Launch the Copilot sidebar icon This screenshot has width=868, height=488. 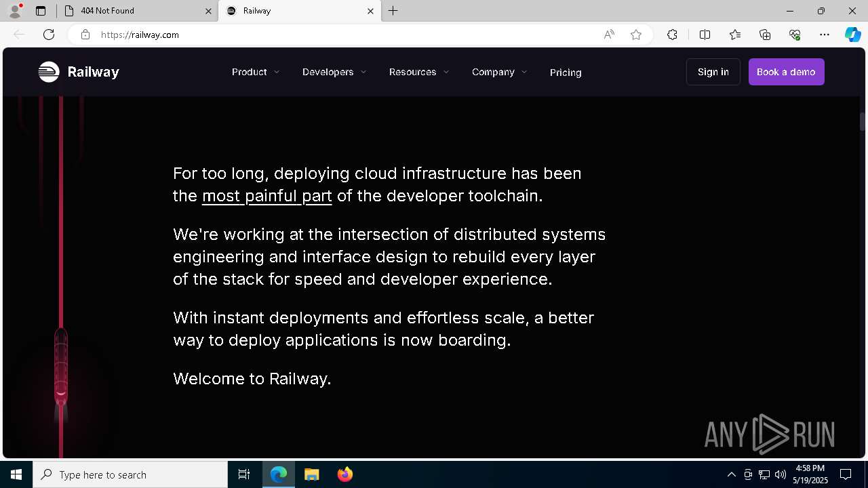[852, 35]
